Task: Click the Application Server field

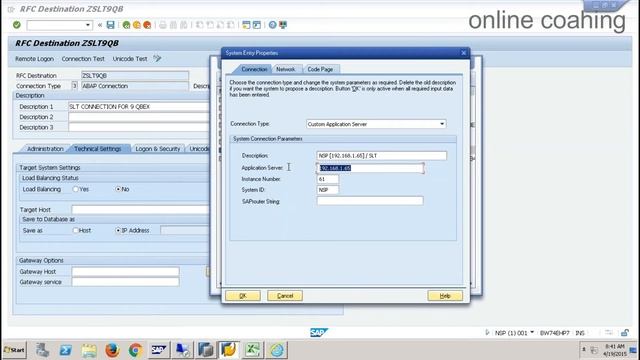Action: 370,168
